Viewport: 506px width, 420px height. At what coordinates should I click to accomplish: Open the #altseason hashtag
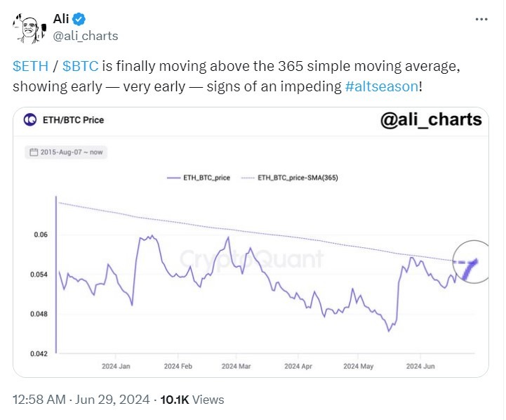pyautogui.click(x=382, y=86)
